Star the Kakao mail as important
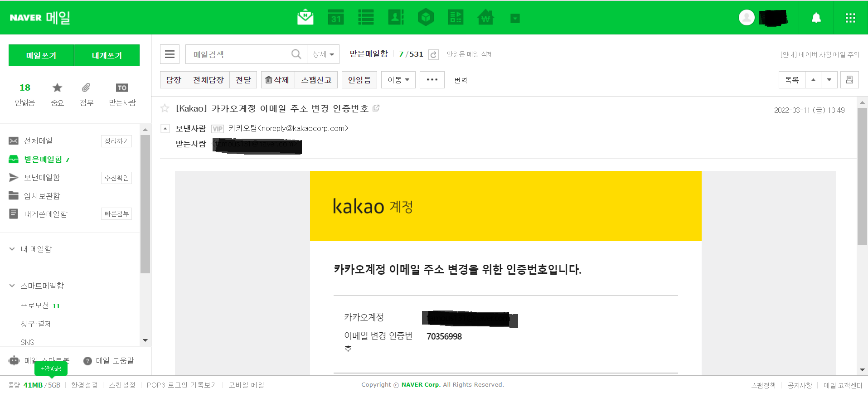This screenshot has width=868, height=393. point(165,108)
